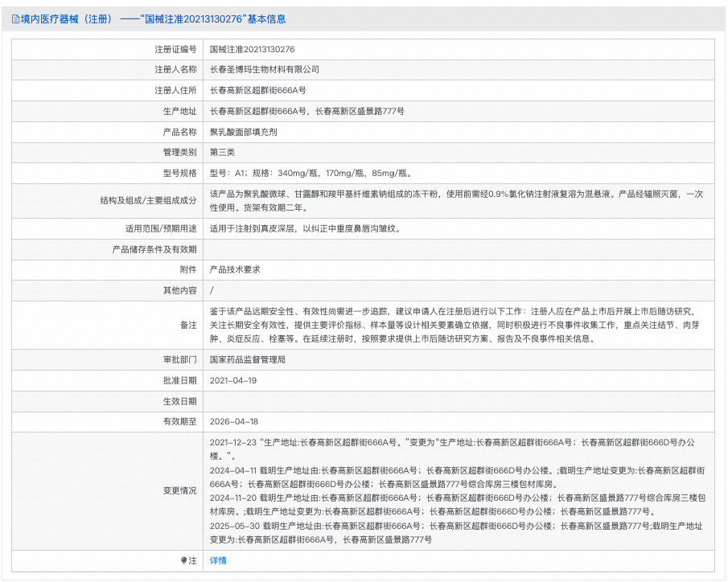
Task: Select the registration number 国械注准20213130276 value
Action: point(252,49)
